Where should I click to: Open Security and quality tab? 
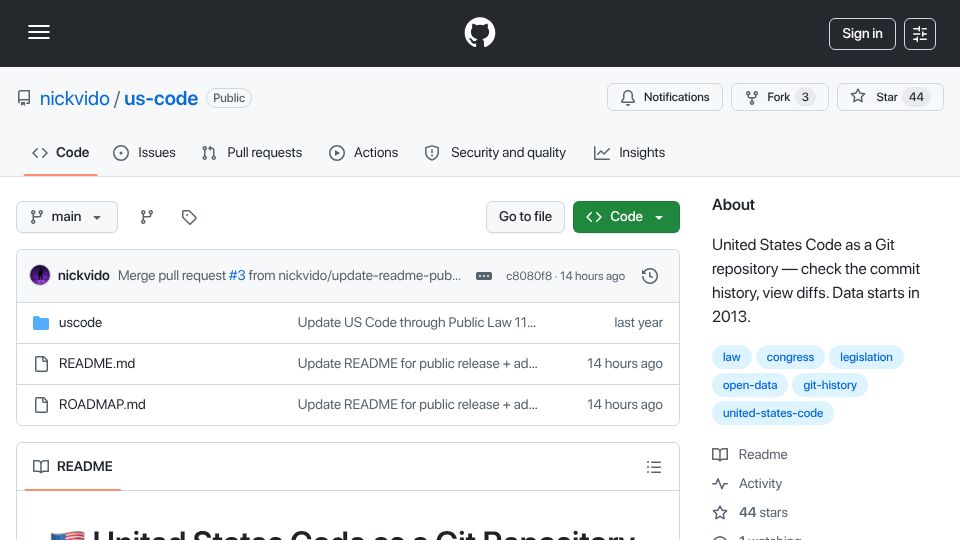click(495, 152)
